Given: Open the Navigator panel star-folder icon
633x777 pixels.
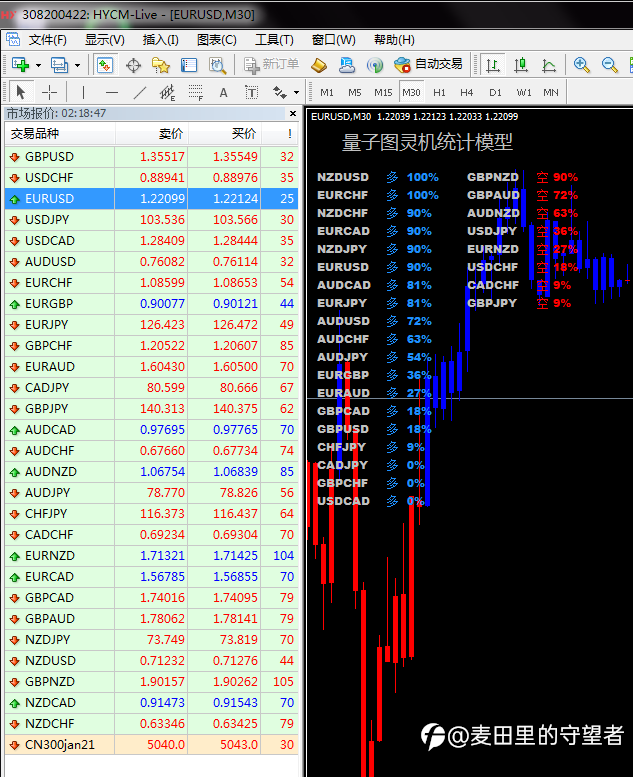Looking at the screenshot, I should (161, 65).
